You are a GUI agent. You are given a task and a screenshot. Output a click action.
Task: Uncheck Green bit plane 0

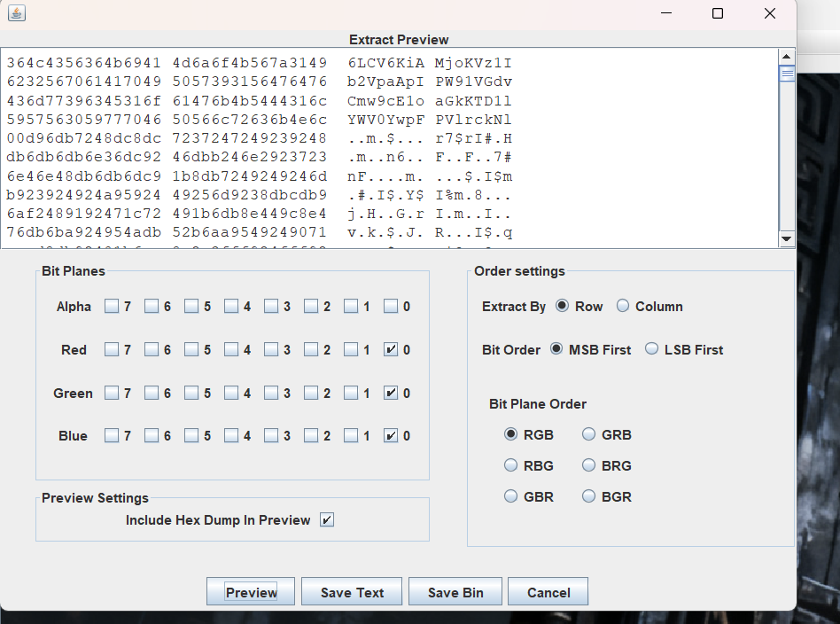[x=391, y=393]
